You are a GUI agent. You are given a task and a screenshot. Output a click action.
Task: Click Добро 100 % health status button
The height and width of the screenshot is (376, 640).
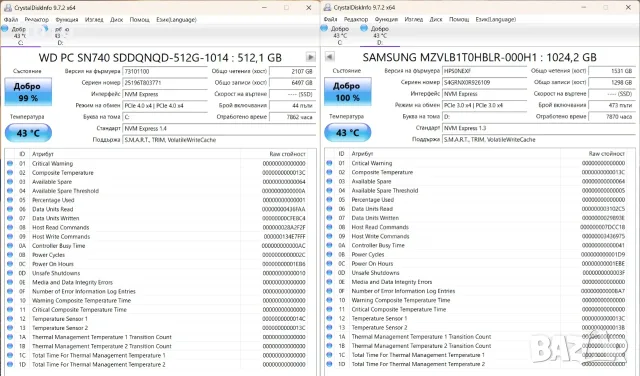tap(348, 91)
